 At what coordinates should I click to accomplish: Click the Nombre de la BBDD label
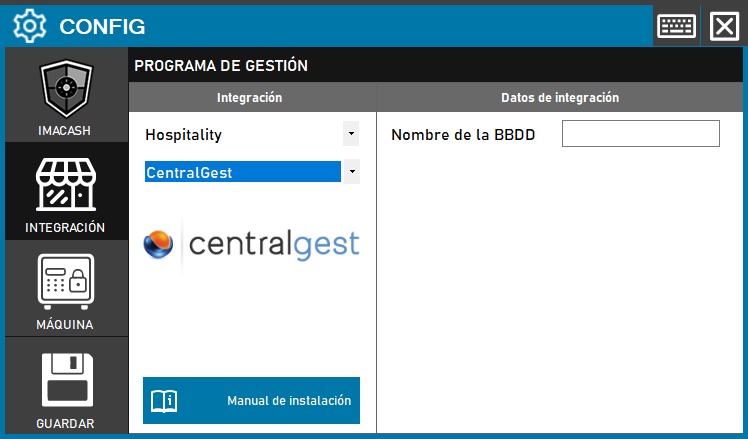coord(463,135)
